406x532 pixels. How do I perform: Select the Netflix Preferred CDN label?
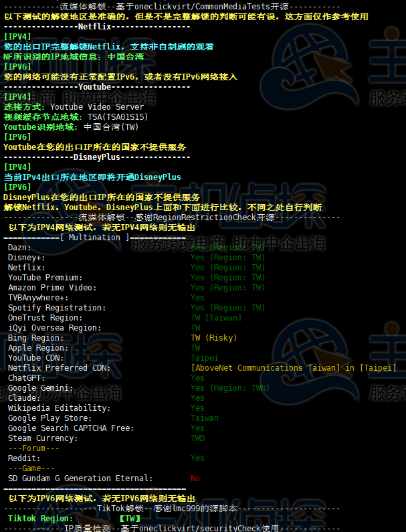(59, 368)
